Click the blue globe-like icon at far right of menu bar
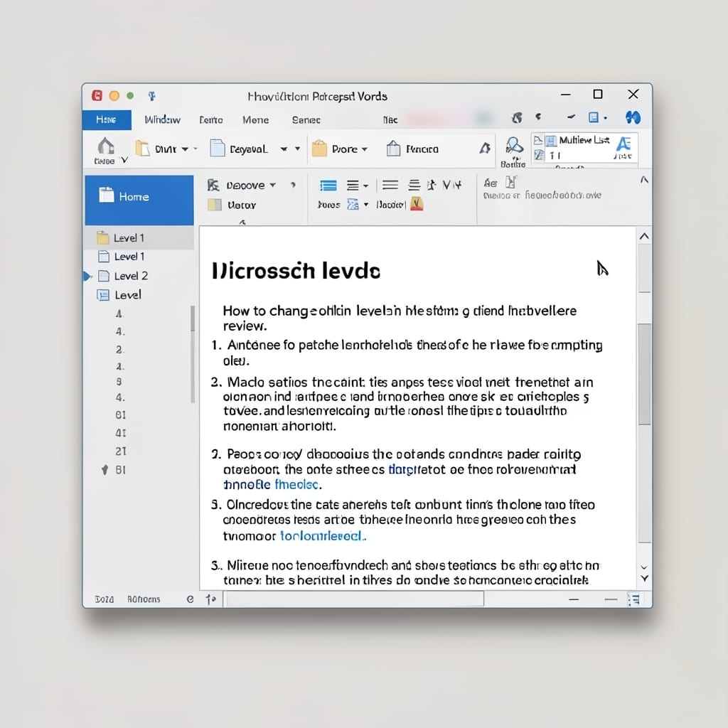 point(633,117)
